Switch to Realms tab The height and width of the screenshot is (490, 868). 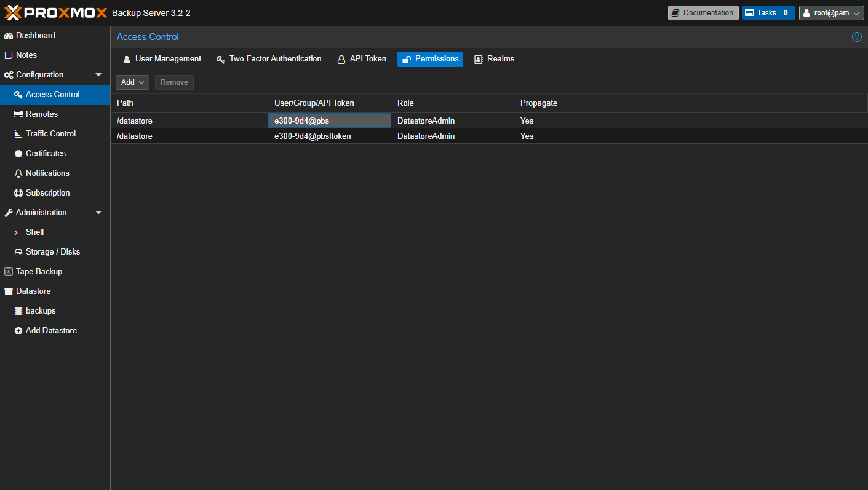(x=494, y=59)
